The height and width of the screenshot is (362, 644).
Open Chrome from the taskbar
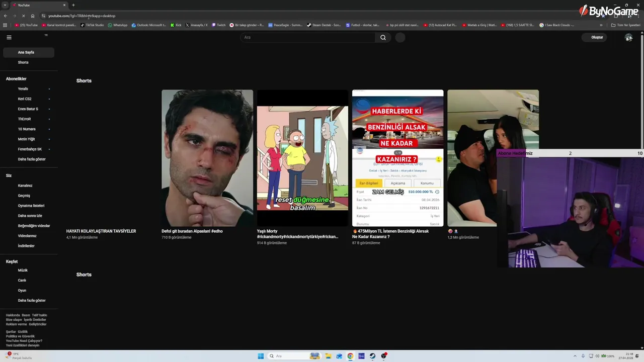tap(350, 356)
